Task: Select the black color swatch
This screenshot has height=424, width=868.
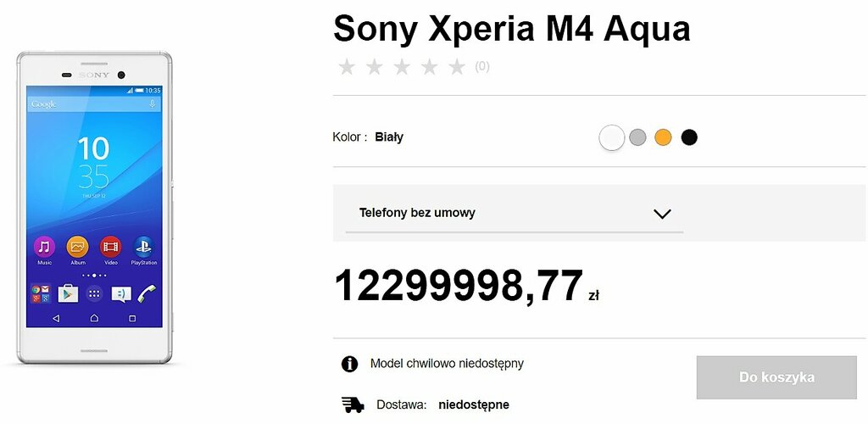Action: pyautogui.click(x=689, y=137)
